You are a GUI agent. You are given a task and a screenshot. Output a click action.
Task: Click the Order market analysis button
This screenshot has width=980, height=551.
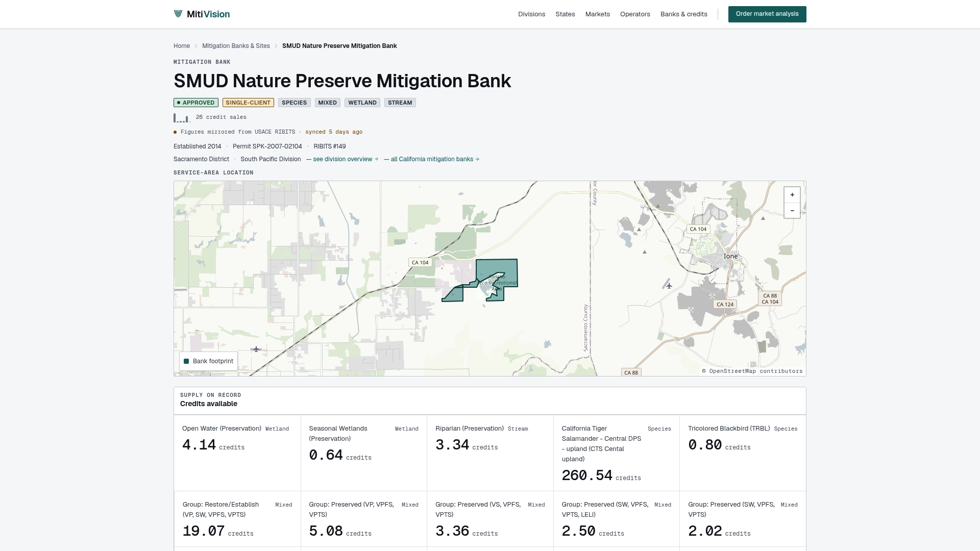click(767, 14)
